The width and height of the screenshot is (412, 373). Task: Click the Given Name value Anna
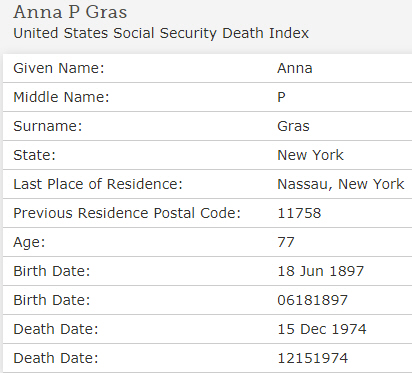tap(295, 68)
